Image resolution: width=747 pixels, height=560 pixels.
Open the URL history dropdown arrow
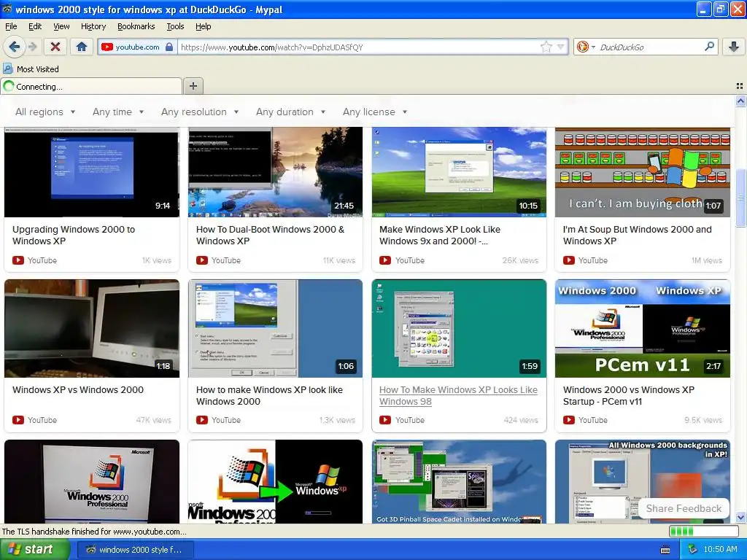[x=561, y=47]
